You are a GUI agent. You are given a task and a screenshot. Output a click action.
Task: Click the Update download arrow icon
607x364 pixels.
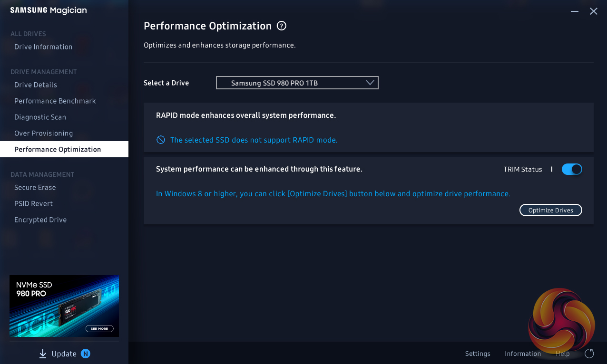tap(43, 354)
